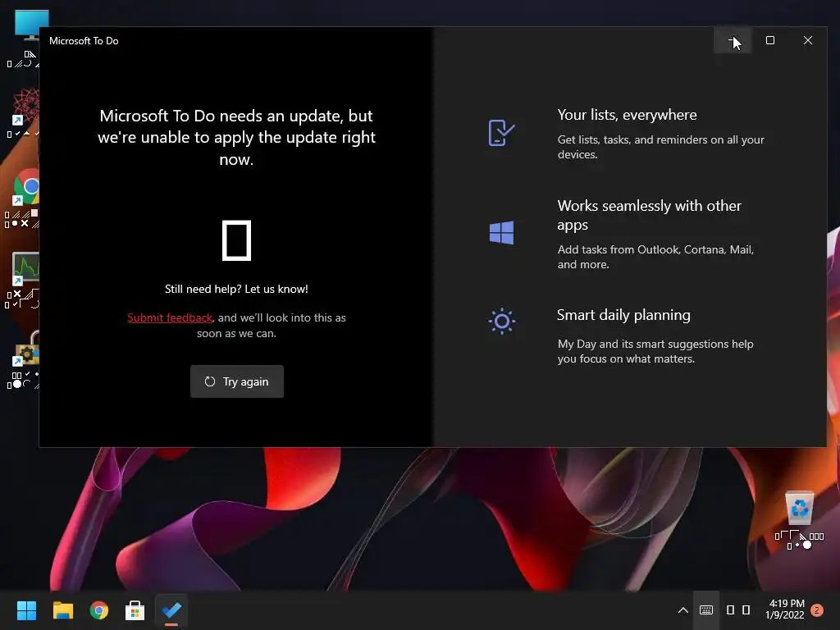
Task: Click the 'Still need help? Let us know!' text
Action: click(x=236, y=290)
